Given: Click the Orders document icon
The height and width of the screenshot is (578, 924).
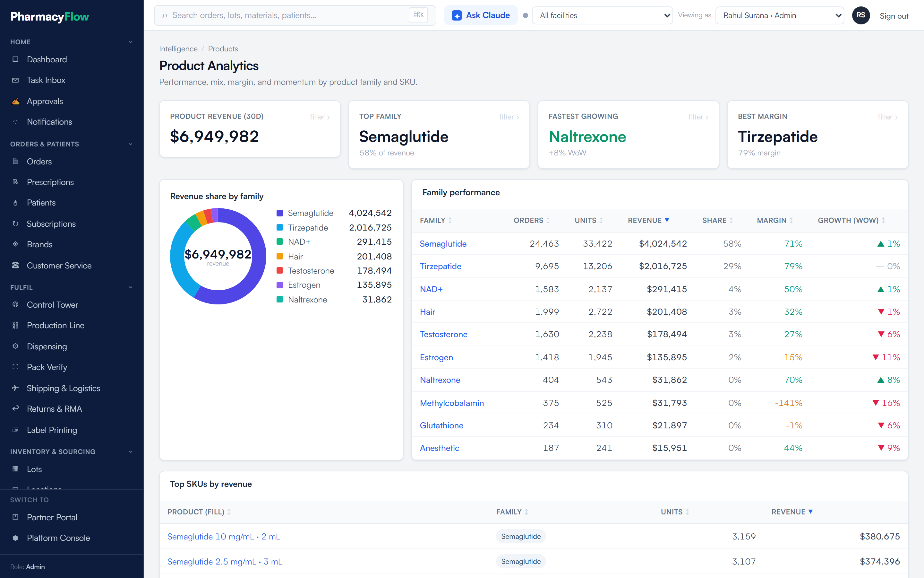Looking at the screenshot, I should (15, 161).
